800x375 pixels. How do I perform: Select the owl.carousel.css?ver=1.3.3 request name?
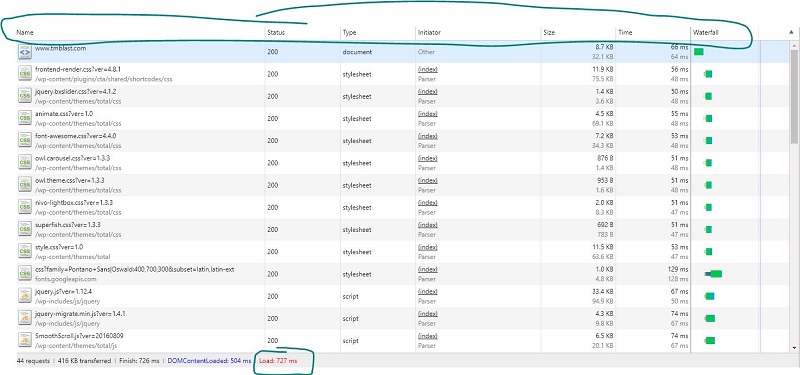[72, 158]
